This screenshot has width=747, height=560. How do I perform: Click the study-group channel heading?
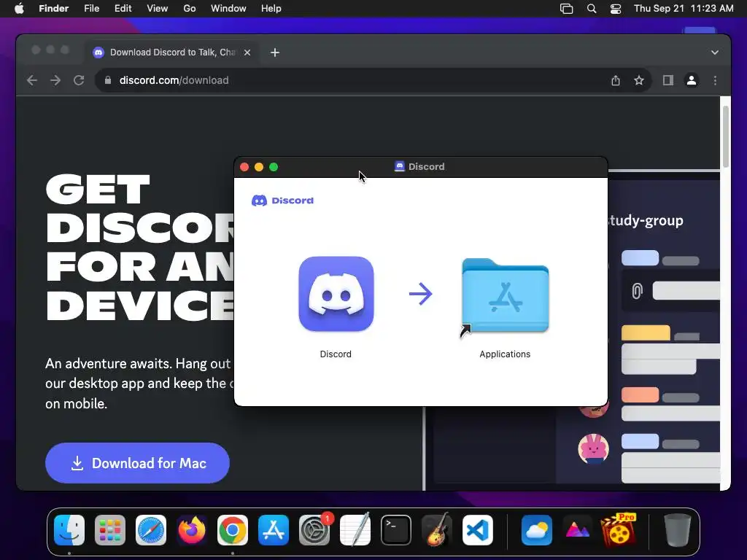click(x=646, y=220)
